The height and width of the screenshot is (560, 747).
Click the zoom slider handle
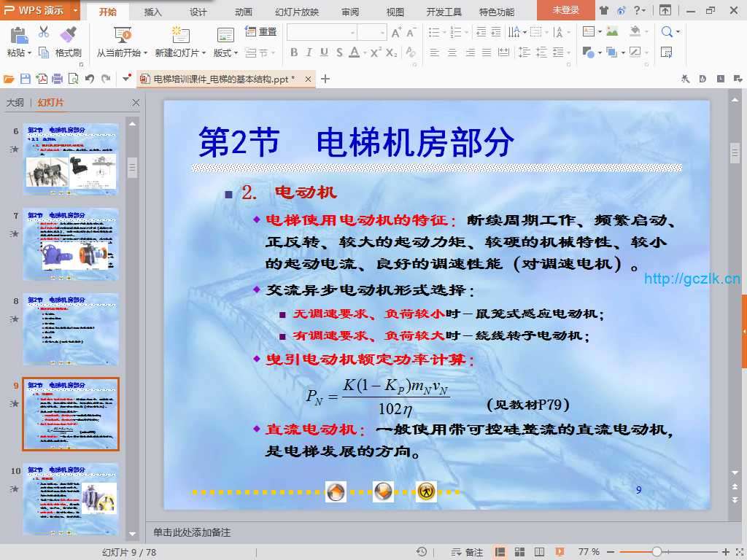(x=655, y=552)
